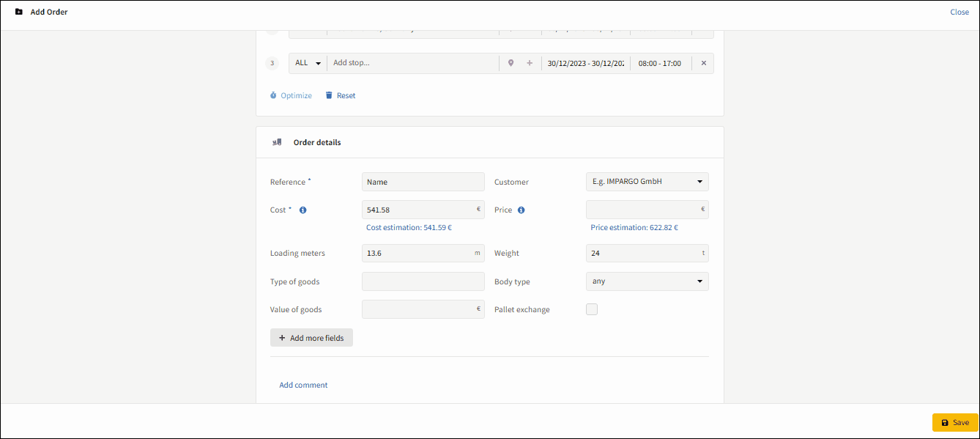Click the Close link at top right
Image resolution: width=980 pixels, height=439 pixels.
click(959, 12)
